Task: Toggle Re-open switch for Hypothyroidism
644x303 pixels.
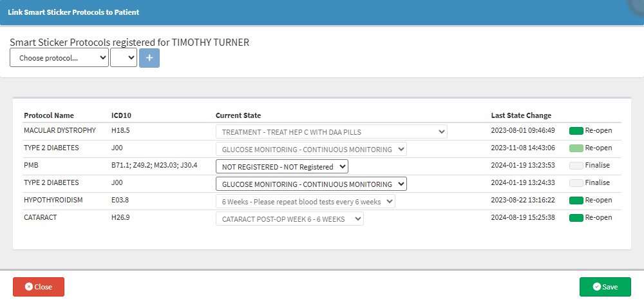Action: coord(576,200)
